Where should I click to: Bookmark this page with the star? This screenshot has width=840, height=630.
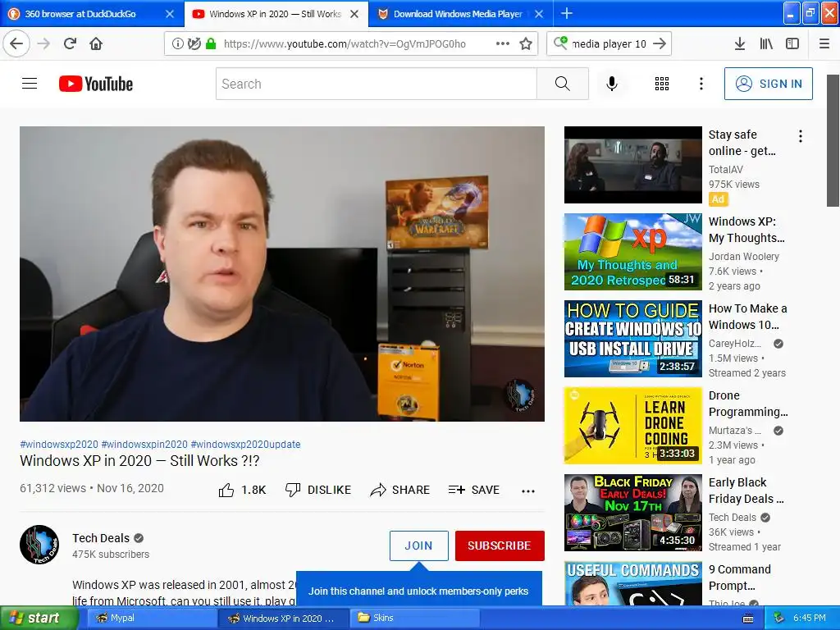pos(526,43)
